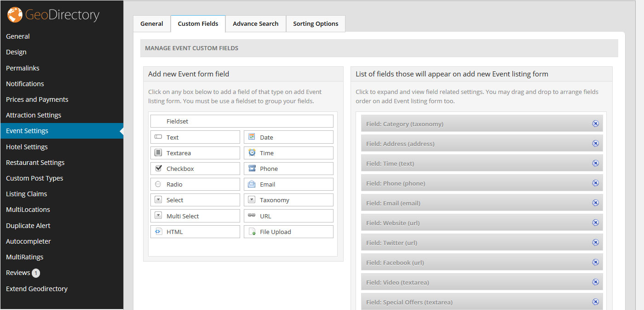Image resolution: width=644 pixels, height=310 pixels.
Task: Expand Field: Category (taxonomy) settings
Action: point(482,123)
